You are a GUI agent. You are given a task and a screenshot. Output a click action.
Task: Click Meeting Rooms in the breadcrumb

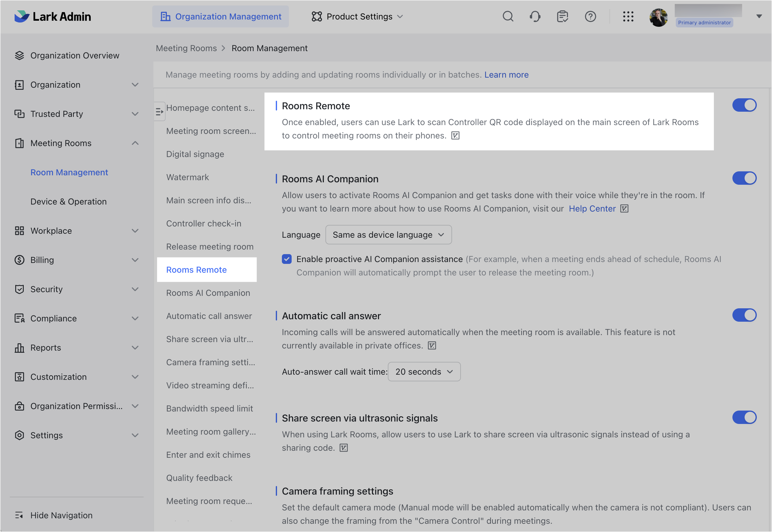pos(186,48)
